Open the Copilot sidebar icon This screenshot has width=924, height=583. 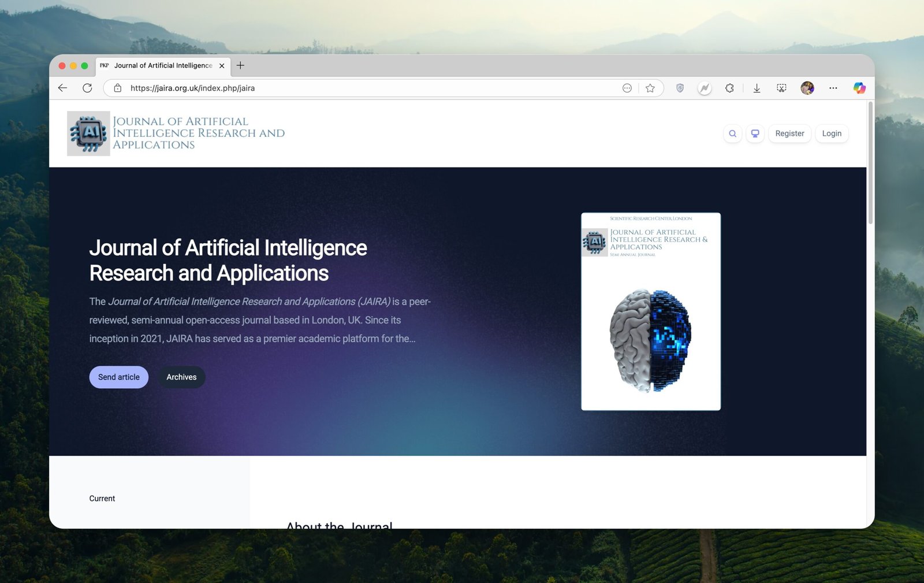click(x=859, y=88)
